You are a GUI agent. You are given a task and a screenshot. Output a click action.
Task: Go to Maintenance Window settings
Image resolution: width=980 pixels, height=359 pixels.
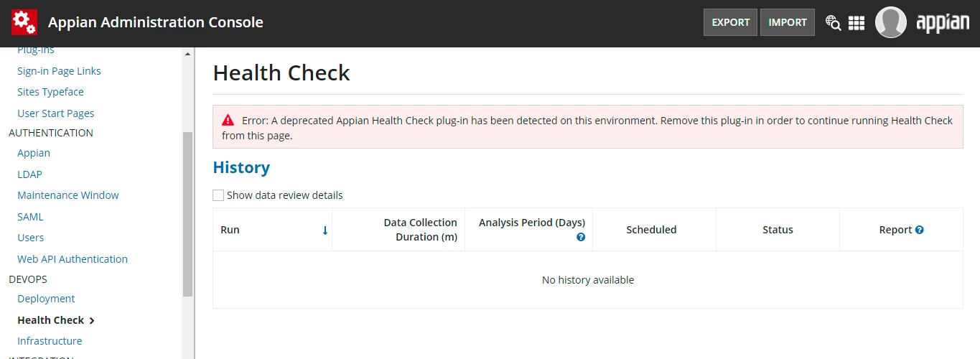tap(68, 195)
